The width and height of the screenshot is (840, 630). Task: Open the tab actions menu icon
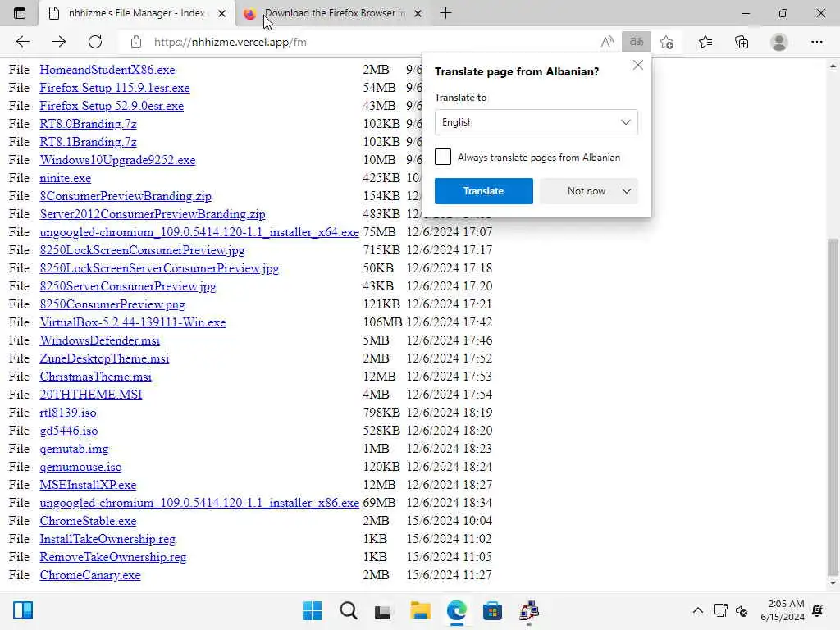pos(20,13)
